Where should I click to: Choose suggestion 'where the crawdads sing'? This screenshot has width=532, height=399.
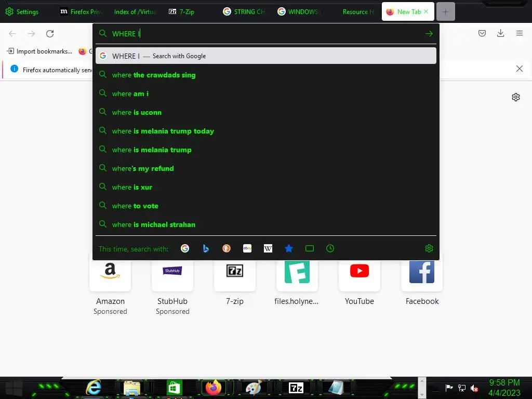tap(265, 75)
